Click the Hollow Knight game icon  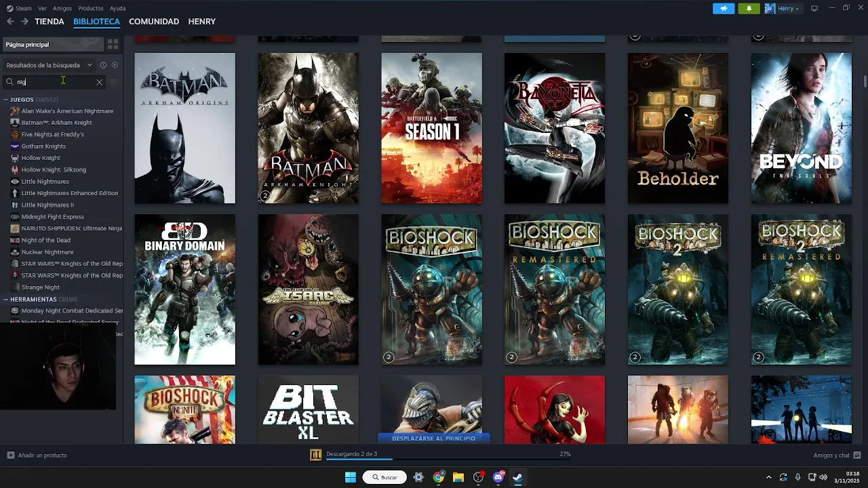pyautogui.click(x=15, y=158)
